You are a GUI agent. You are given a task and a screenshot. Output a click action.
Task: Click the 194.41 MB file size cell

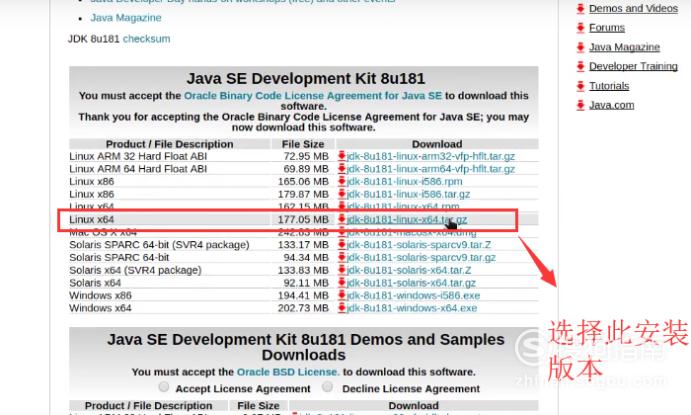click(303, 296)
